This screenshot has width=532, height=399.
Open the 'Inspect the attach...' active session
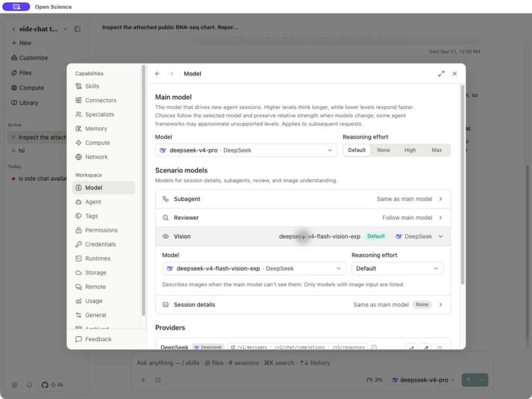37,137
